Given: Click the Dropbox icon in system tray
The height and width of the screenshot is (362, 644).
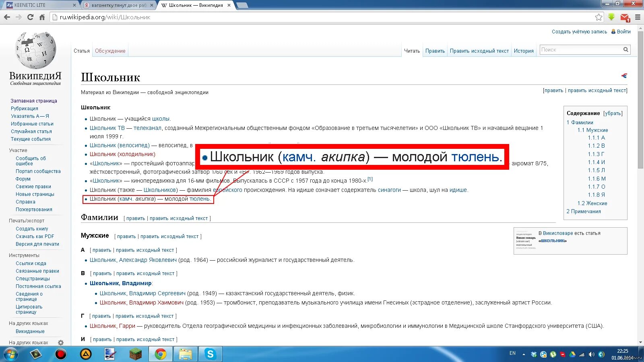Looking at the screenshot, I should tap(534, 354).
